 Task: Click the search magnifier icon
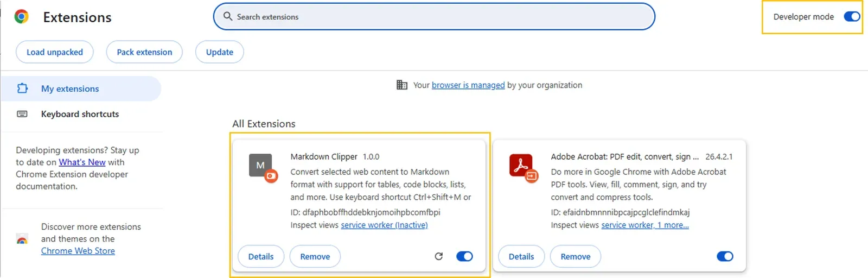click(228, 16)
